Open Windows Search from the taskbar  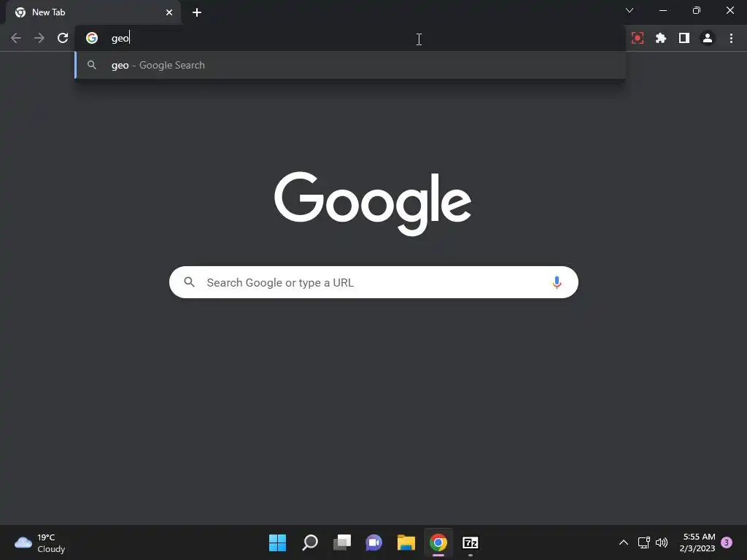point(309,542)
